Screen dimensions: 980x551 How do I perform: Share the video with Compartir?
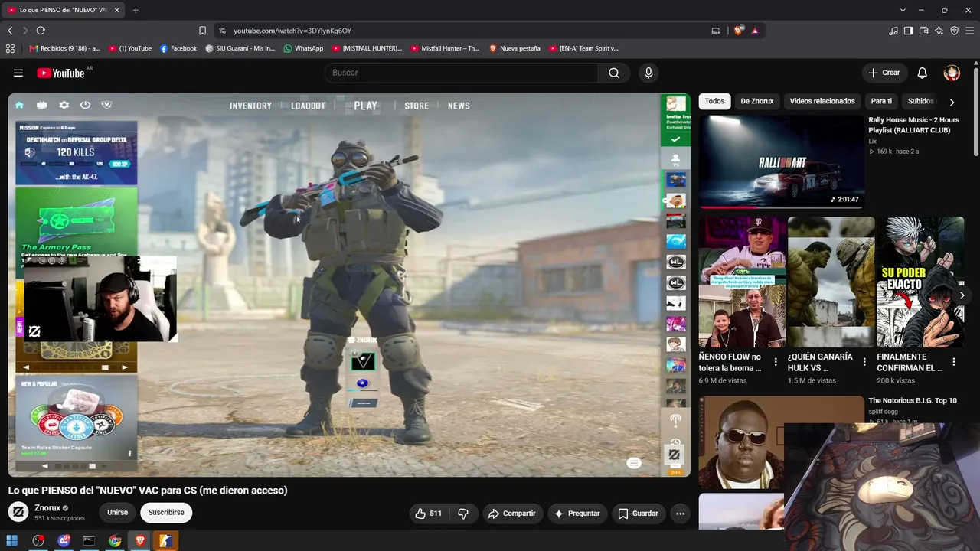click(x=511, y=514)
